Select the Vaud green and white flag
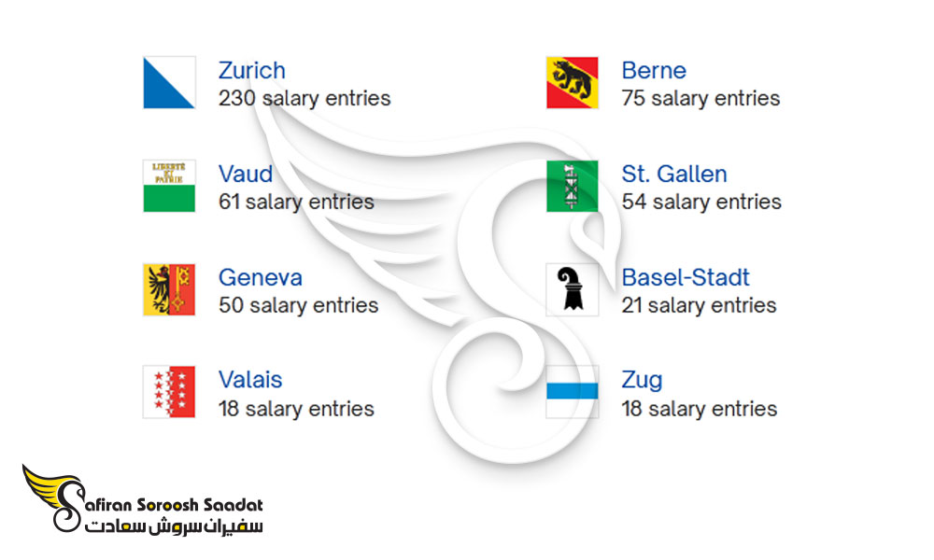 click(169, 186)
